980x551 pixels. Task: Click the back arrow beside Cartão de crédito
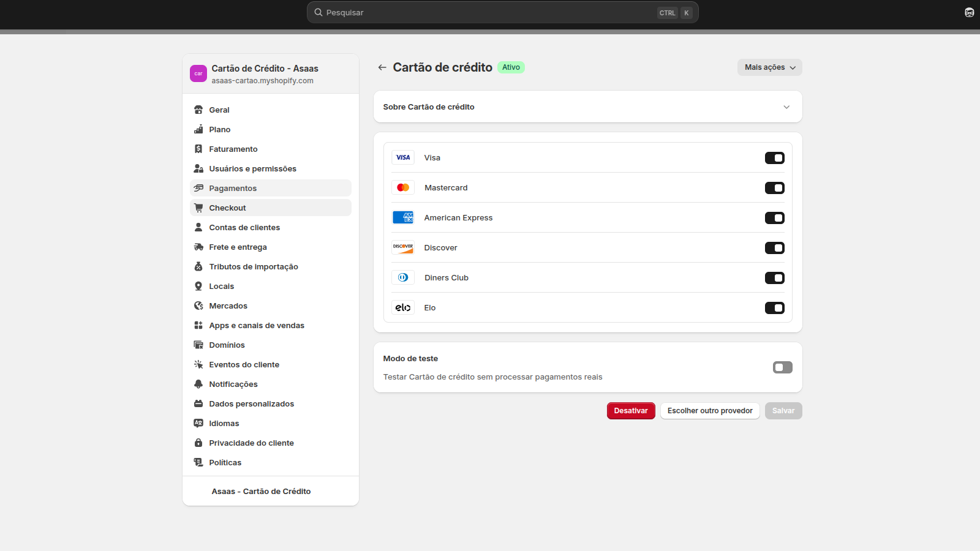coord(382,67)
